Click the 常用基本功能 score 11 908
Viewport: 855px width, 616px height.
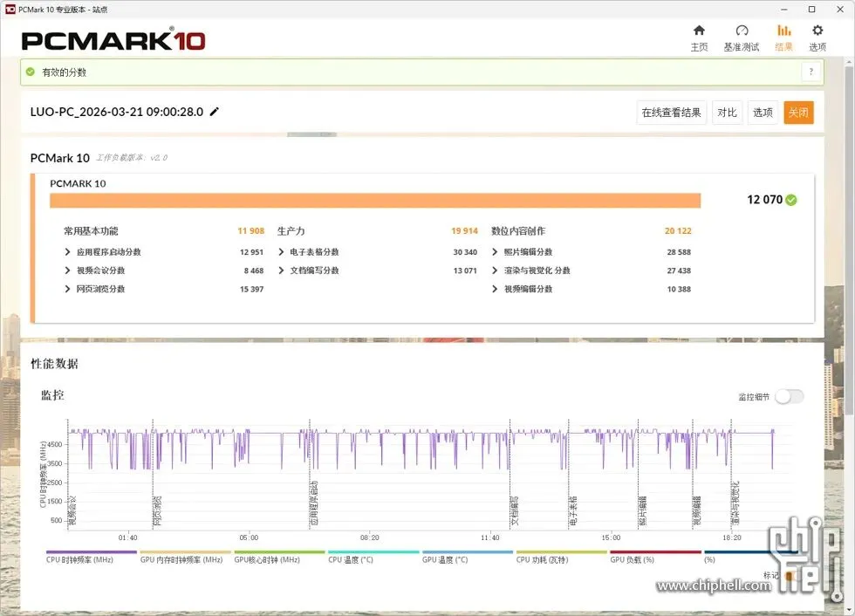tap(251, 231)
